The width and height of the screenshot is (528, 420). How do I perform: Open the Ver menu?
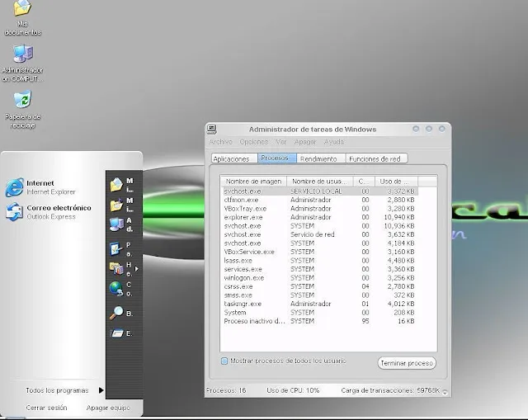(280, 142)
